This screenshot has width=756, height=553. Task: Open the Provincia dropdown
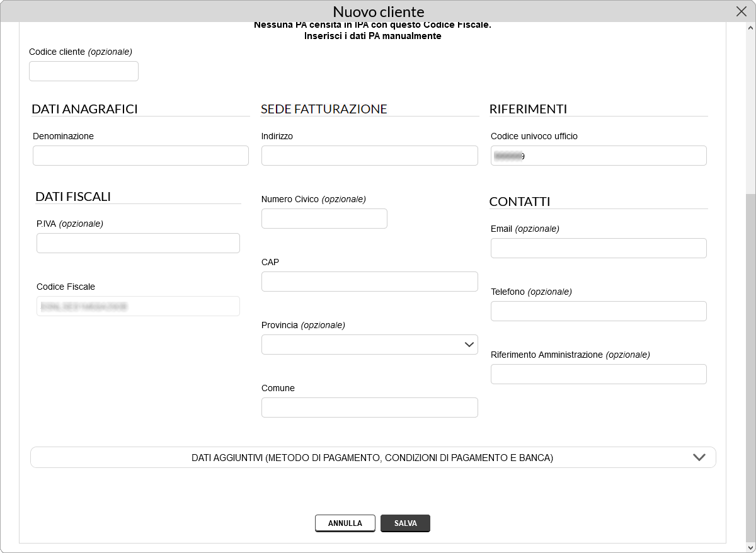tap(370, 345)
